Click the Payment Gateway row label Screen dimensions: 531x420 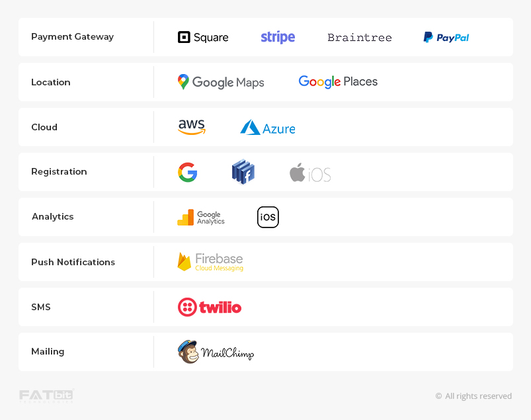pyautogui.click(x=73, y=36)
